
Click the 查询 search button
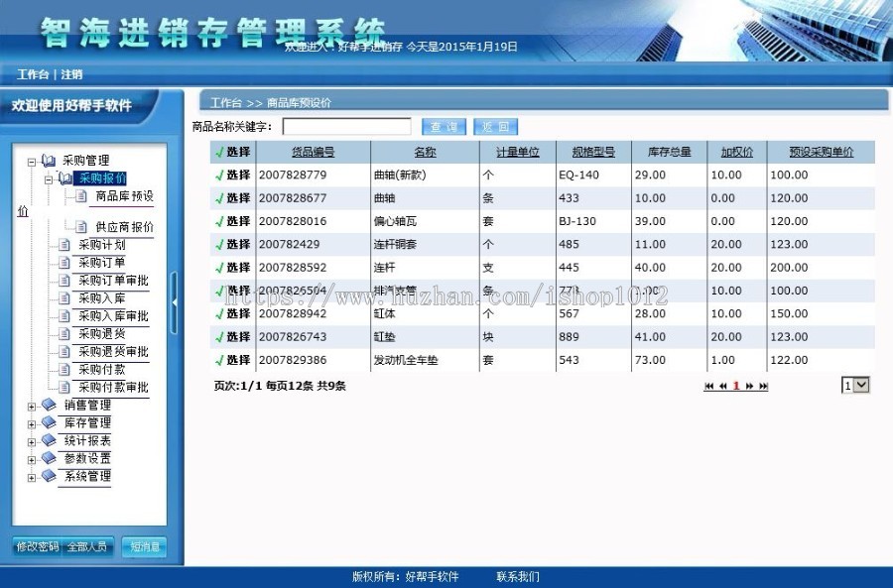pyautogui.click(x=445, y=126)
